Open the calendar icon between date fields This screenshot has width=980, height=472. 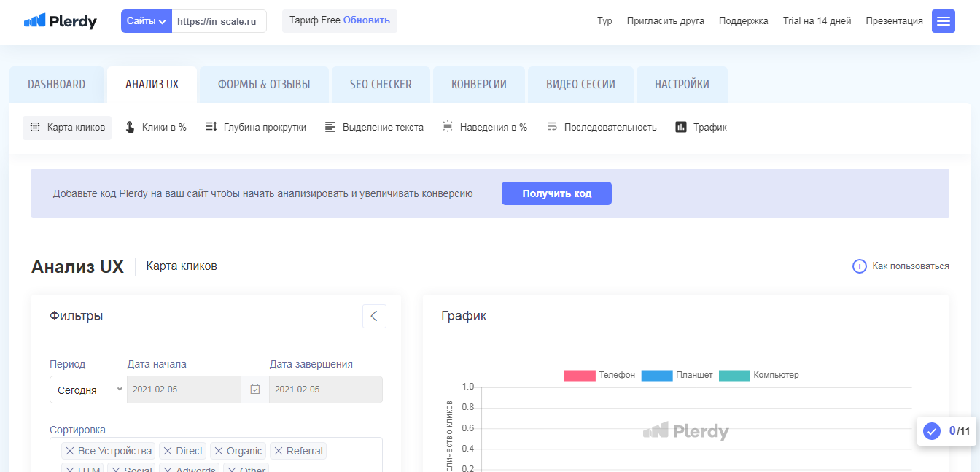(255, 390)
